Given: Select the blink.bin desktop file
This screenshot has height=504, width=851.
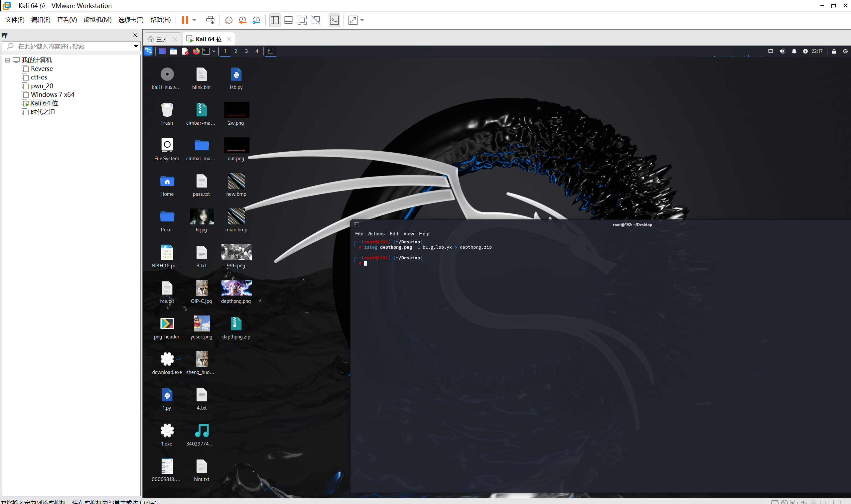Looking at the screenshot, I should pyautogui.click(x=202, y=78).
